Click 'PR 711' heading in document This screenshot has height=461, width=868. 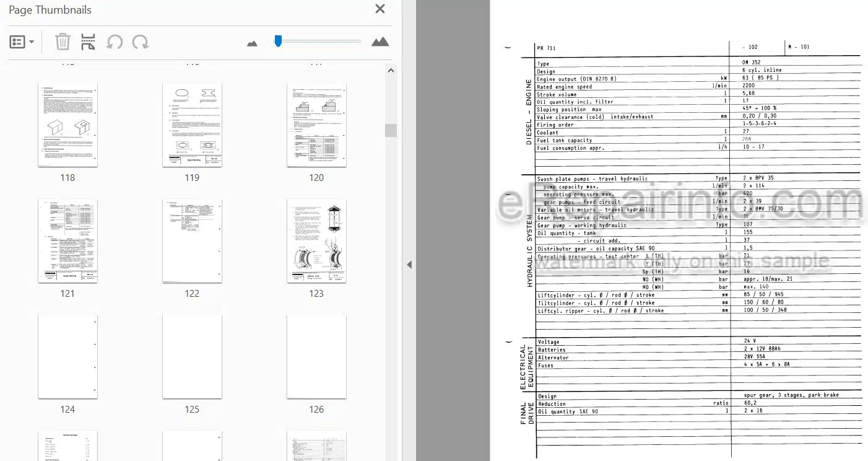click(548, 48)
